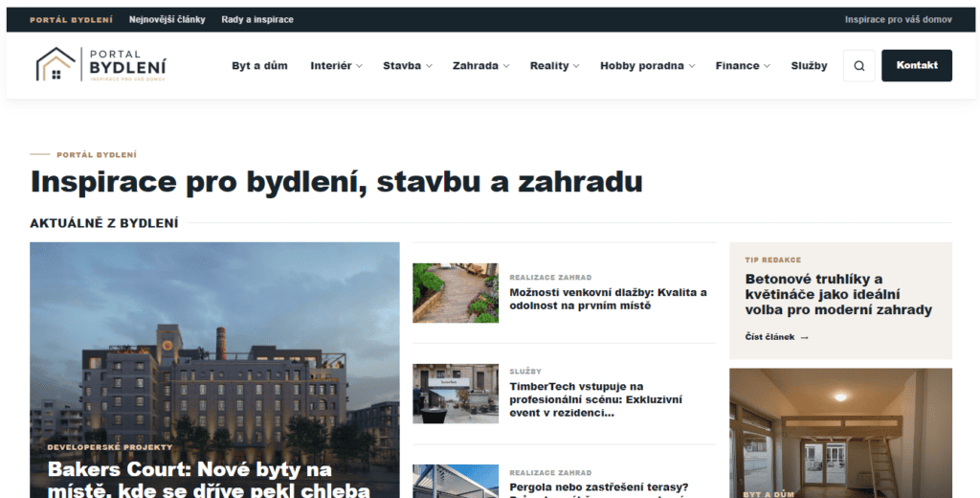Open the Interiér menu item

point(331,66)
